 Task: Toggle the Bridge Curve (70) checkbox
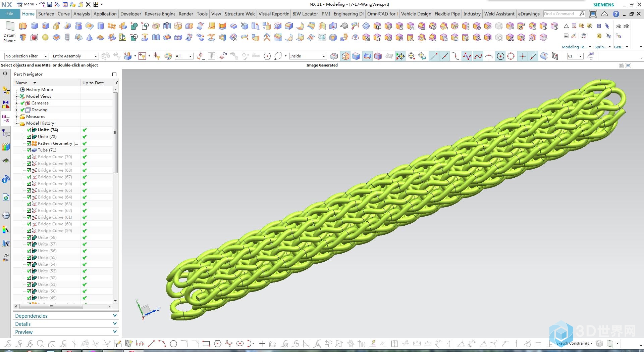[x=29, y=157]
